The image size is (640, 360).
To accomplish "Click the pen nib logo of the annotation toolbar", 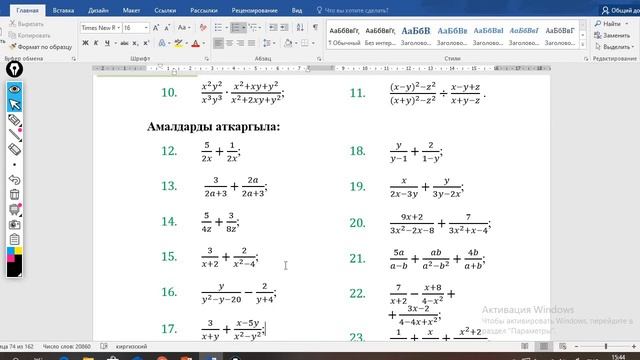I will pyautogui.click(x=14, y=69).
